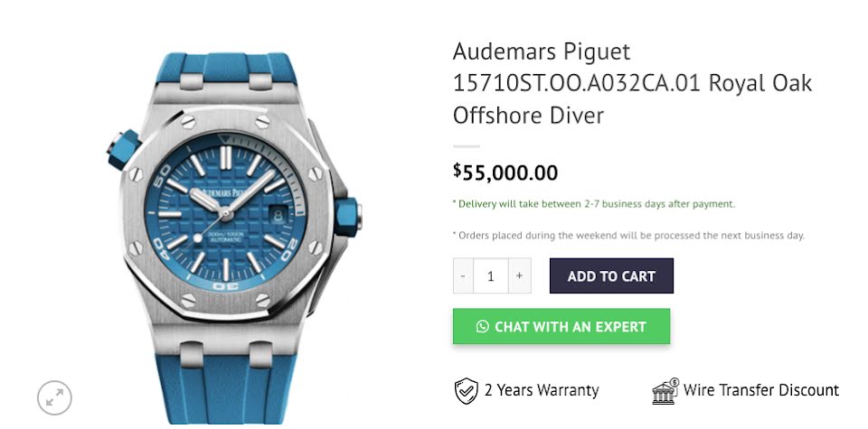Image resolution: width=868 pixels, height=429 pixels.
Task: Click the date window on watch dial
Action: pyautogui.click(x=278, y=213)
